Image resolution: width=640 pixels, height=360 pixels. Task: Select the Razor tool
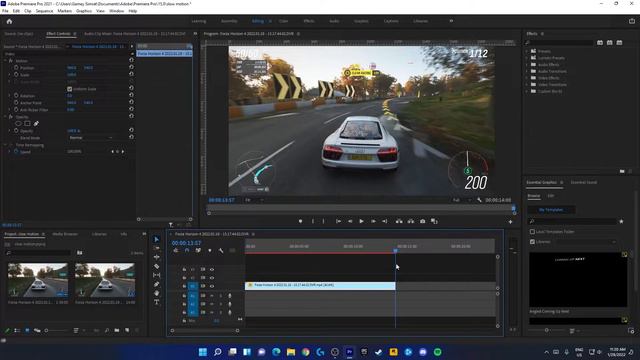[157, 266]
